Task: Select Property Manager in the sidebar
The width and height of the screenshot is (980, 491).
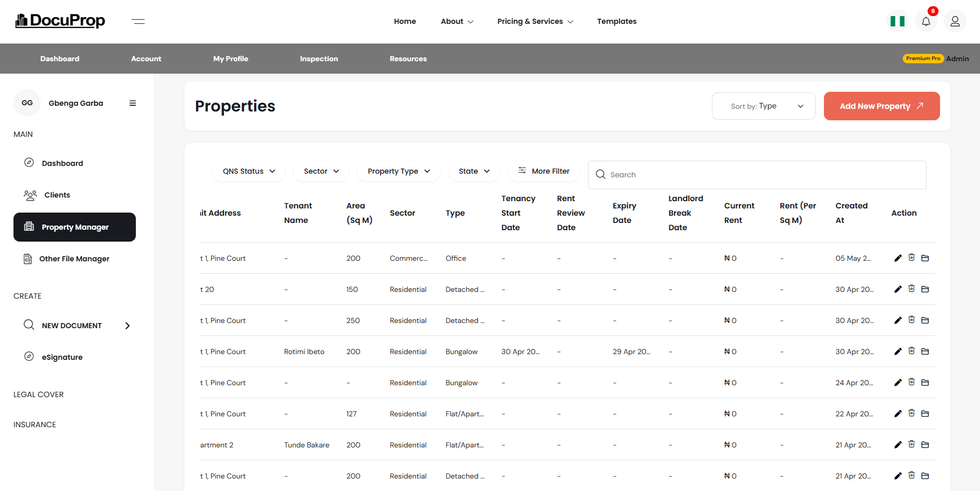Action: pos(75,227)
